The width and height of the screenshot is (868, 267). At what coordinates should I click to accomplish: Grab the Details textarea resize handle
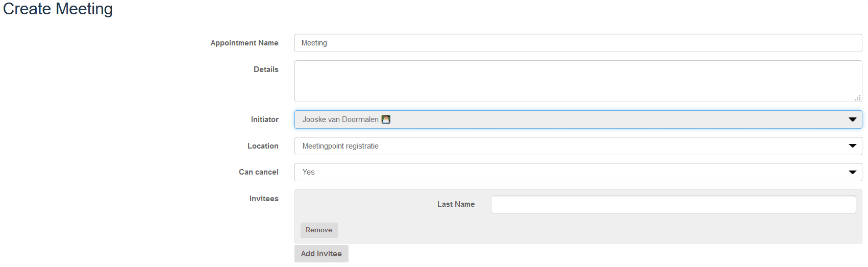point(858,98)
